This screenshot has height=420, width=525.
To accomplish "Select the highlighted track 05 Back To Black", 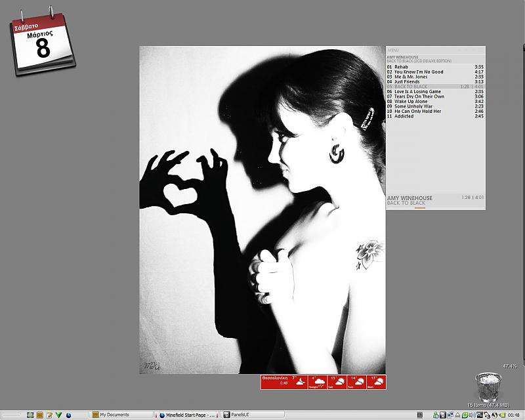I will pyautogui.click(x=435, y=87).
